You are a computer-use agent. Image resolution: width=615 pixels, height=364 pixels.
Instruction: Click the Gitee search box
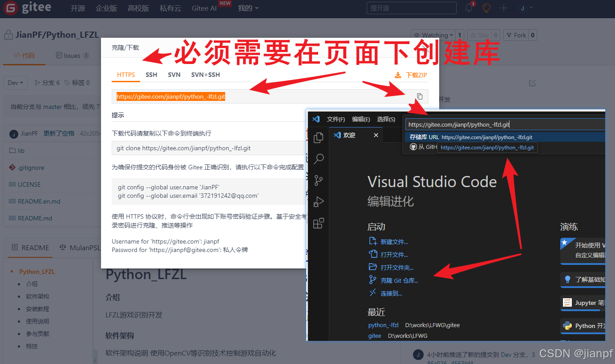coord(411,8)
